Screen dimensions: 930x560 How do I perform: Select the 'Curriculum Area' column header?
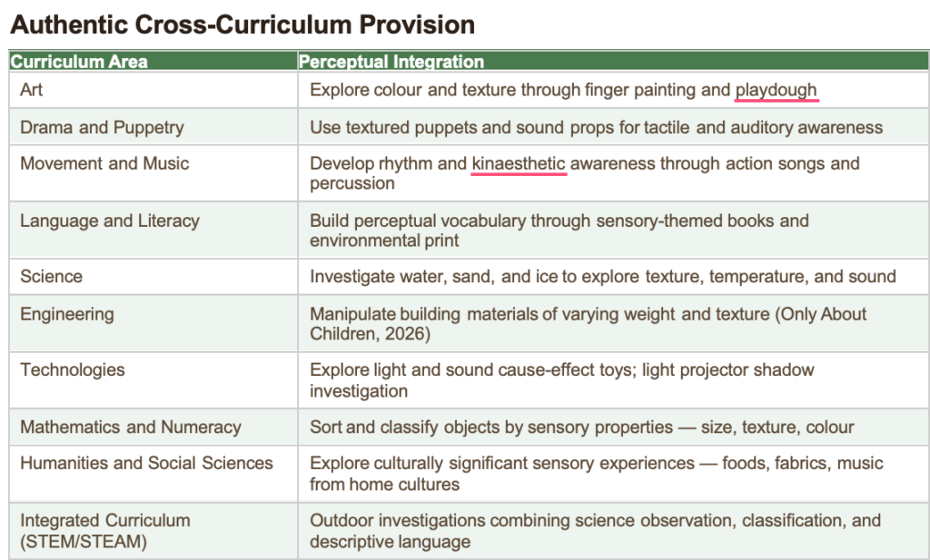[x=79, y=62]
